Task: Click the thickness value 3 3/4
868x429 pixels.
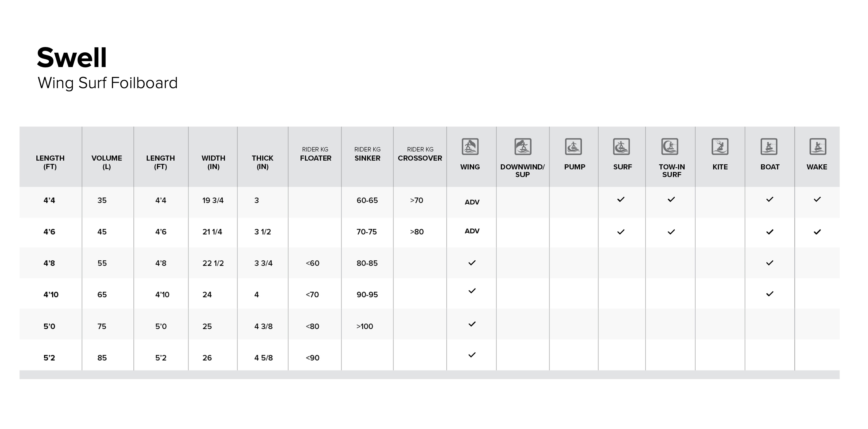Action: [x=263, y=263]
